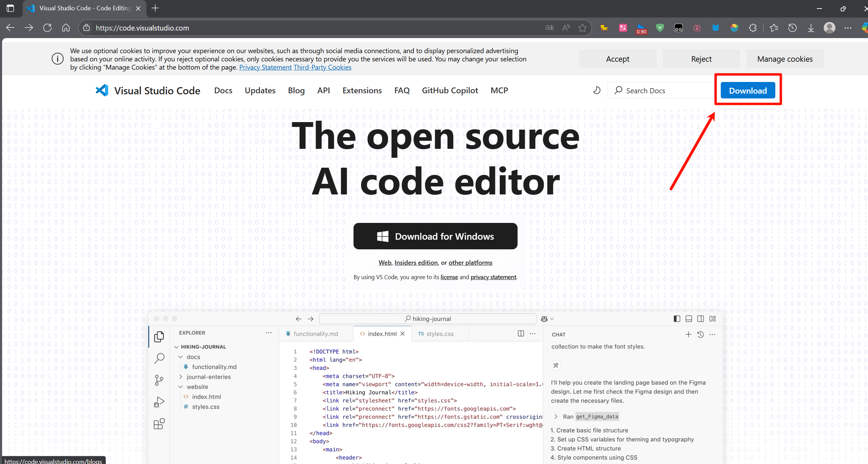Expand the Ran get_Figma_data step

coord(556,417)
